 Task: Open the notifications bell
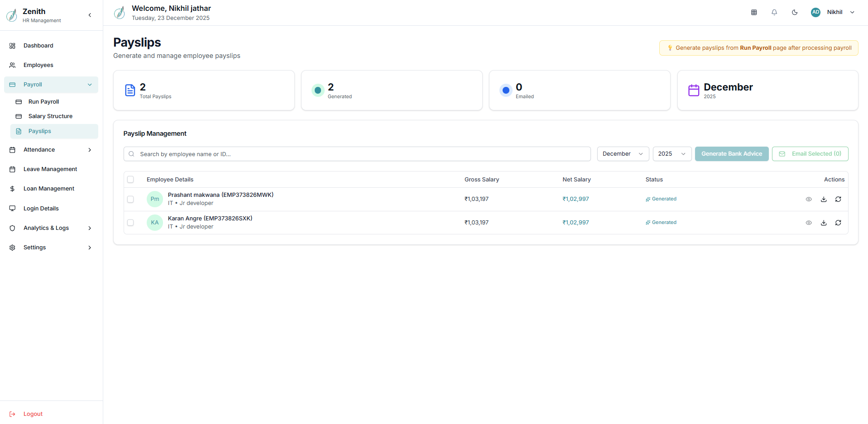[x=774, y=12]
